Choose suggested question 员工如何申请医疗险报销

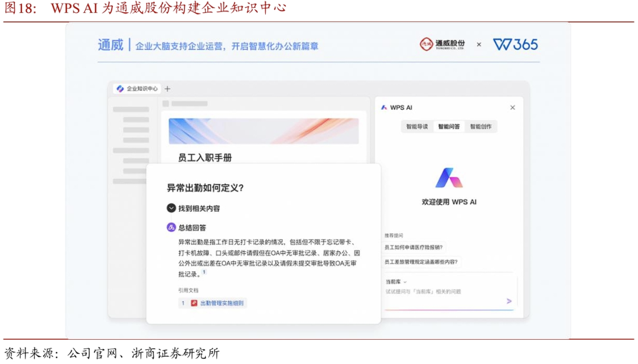click(414, 247)
